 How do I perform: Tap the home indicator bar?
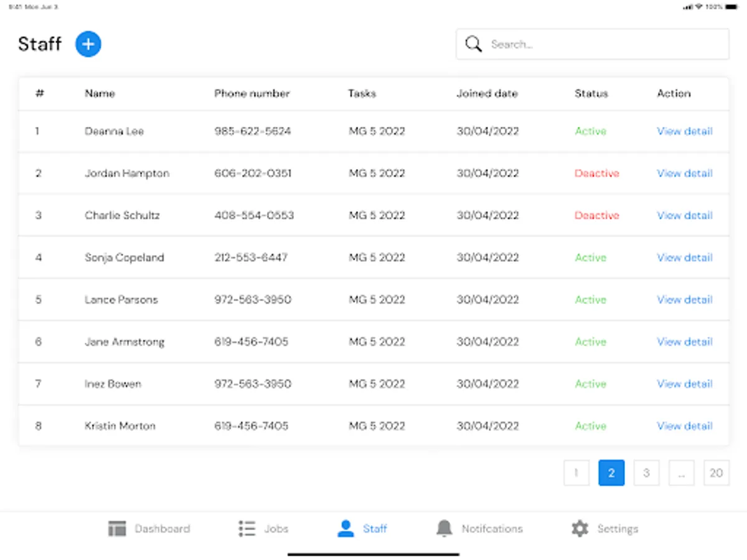(x=374, y=554)
